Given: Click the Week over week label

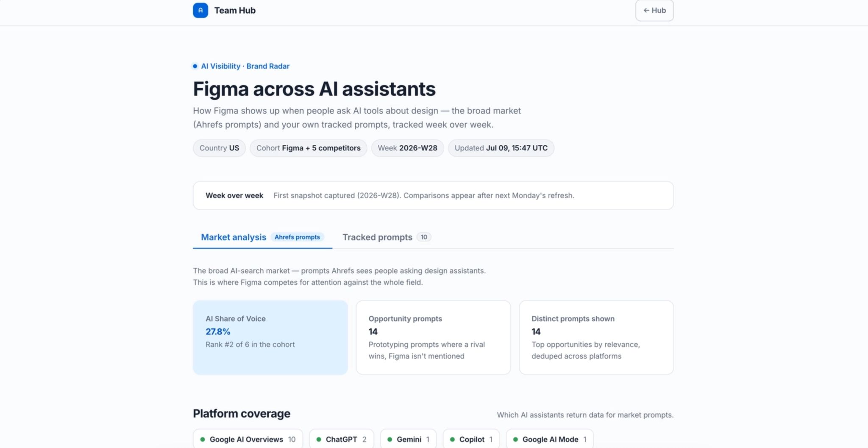Looking at the screenshot, I should pyautogui.click(x=234, y=195).
